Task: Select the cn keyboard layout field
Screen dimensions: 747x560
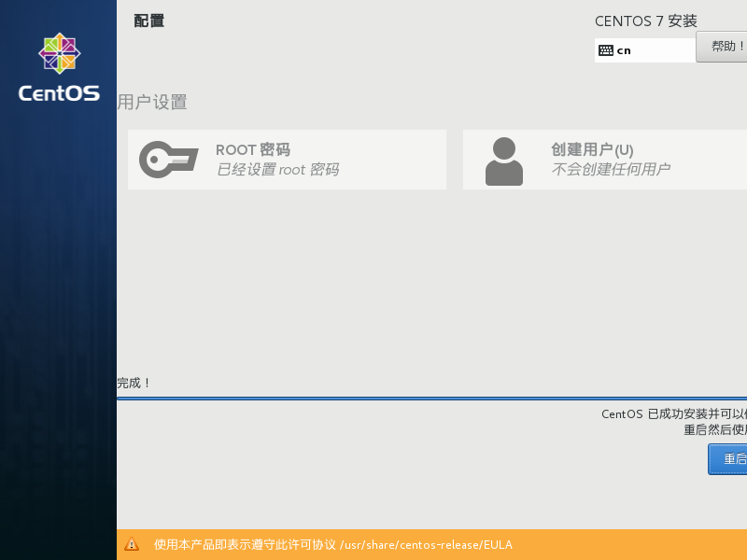Action: pyautogui.click(x=645, y=50)
